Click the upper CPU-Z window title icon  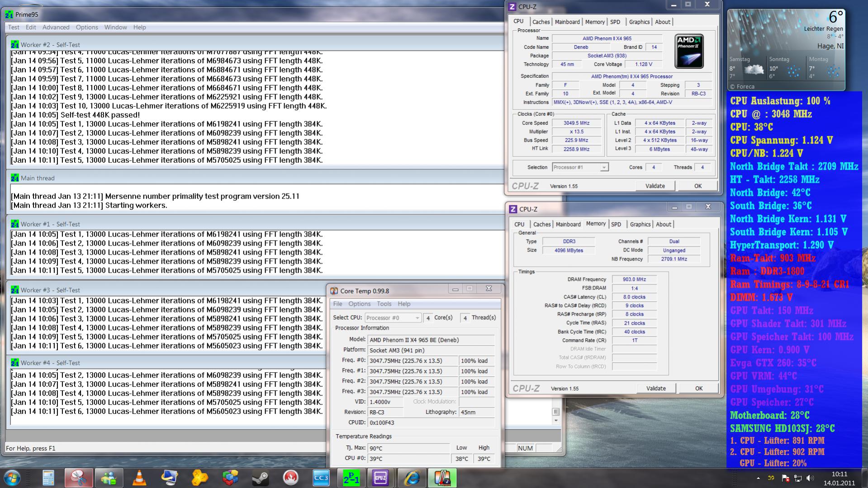512,7
